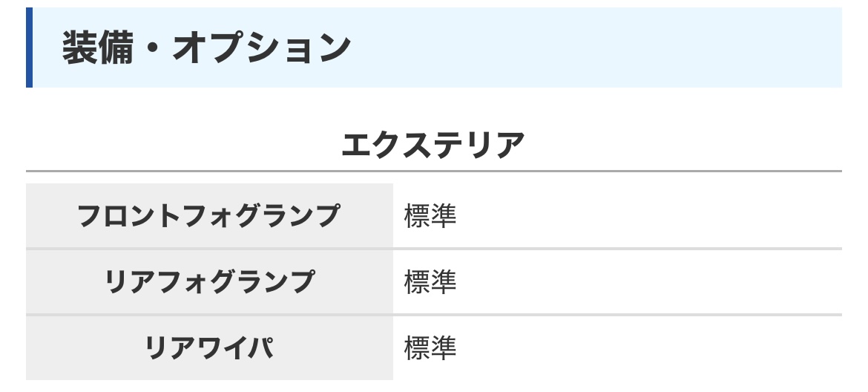Click white space right of the エクステリア title

click(683, 145)
